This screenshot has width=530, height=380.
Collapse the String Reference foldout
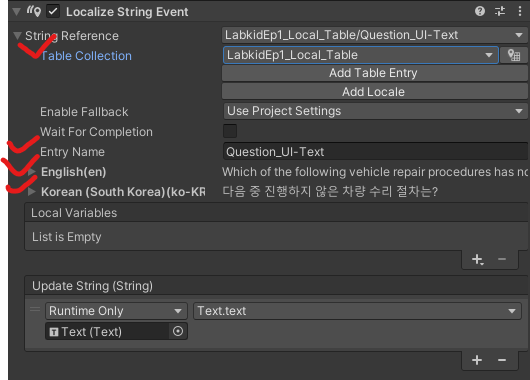pyautogui.click(x=17, y=35)
